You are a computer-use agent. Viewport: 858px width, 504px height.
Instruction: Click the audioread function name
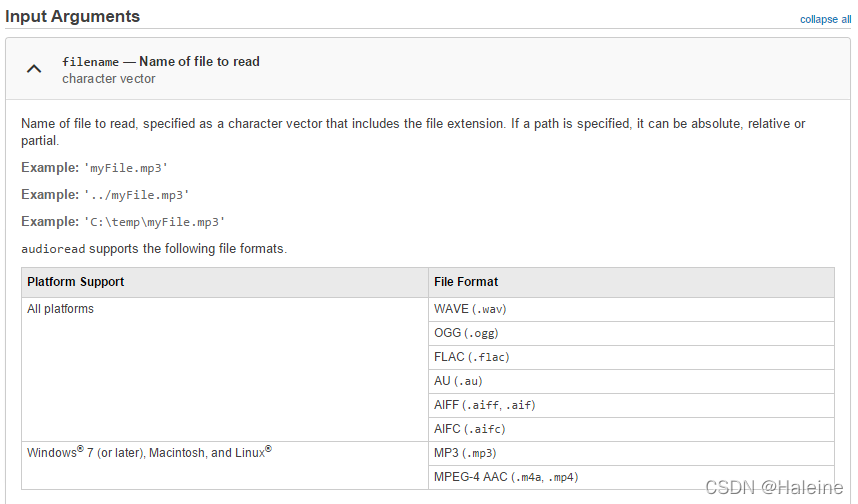[x=53, y=249]
